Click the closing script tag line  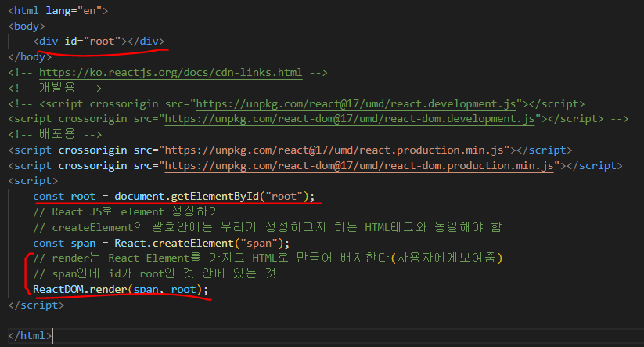point(36,305)
